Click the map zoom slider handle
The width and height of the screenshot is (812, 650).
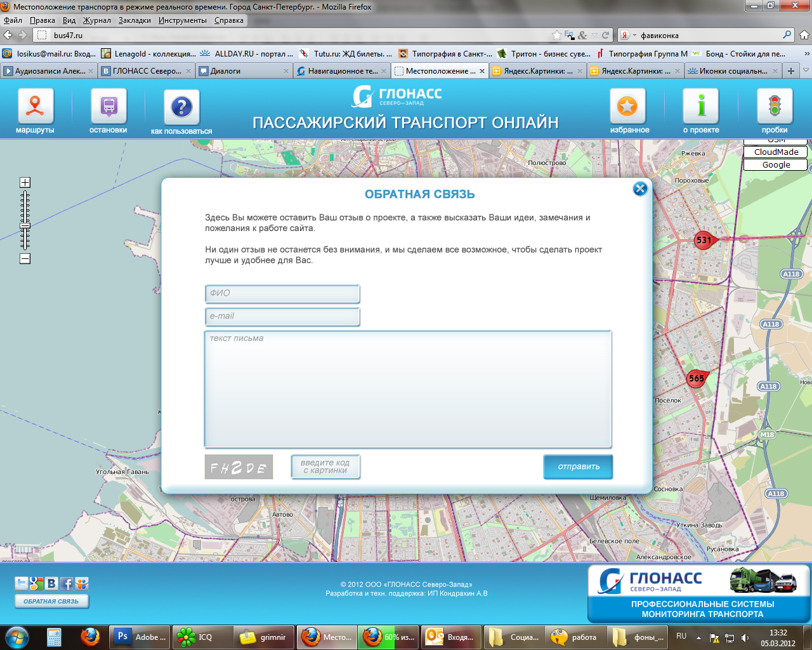[25, 225]
